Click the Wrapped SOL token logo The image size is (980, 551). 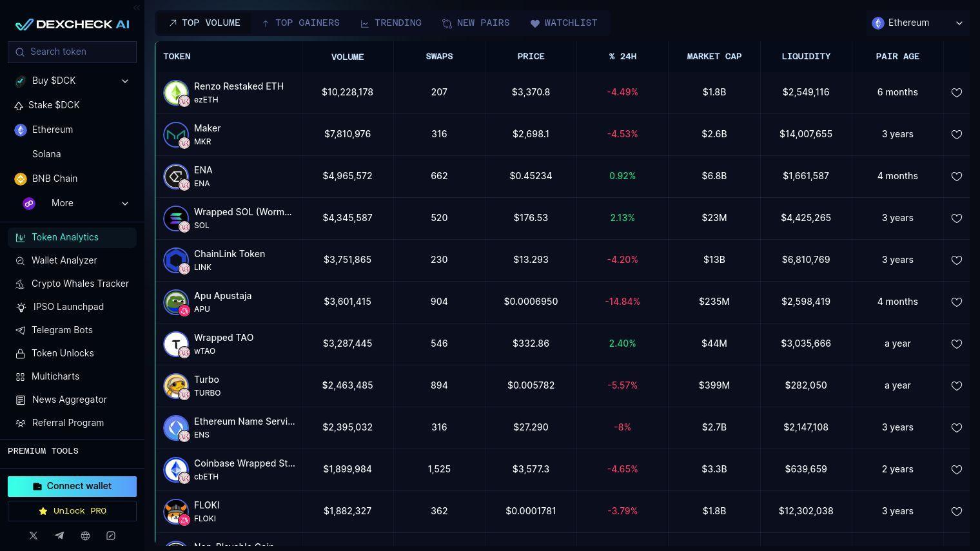[x=175, y=218]
